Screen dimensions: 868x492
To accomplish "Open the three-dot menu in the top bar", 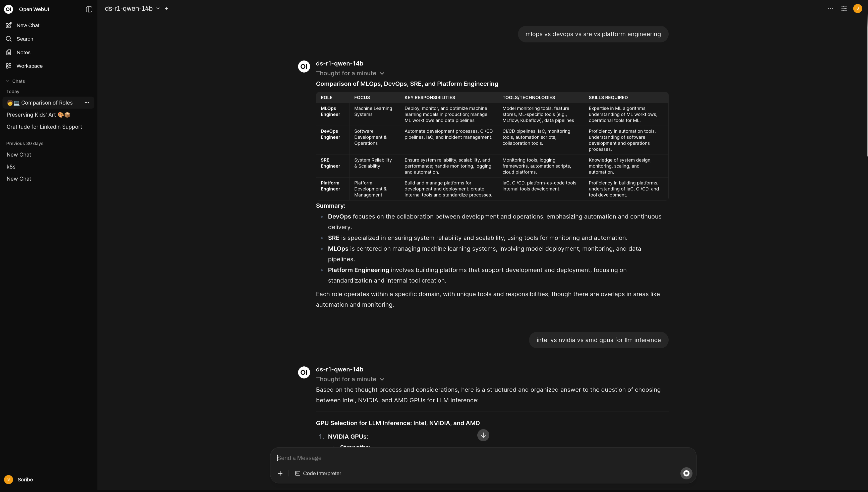I will point(831,9).
